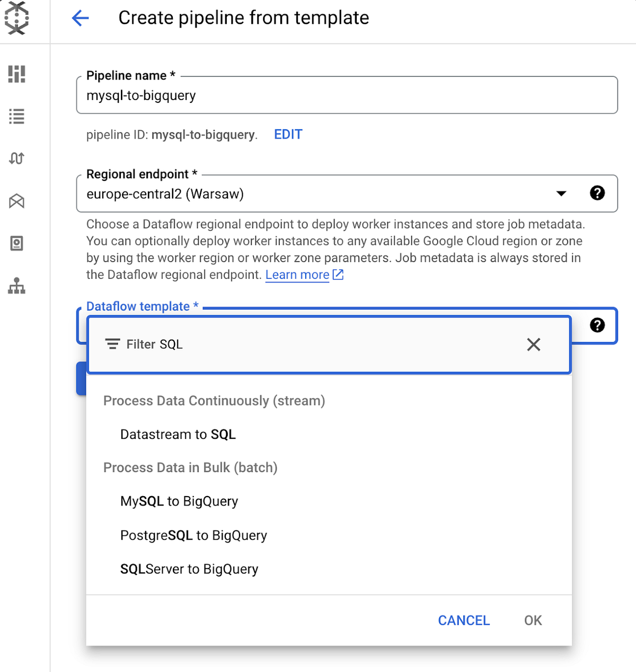636x672 pixels.
Task: Click the help icon beside Dataflow template
Action: (x=597, y=326)
